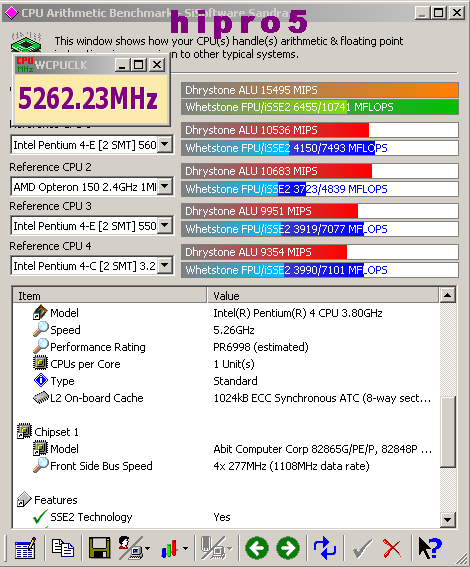Select the Performance Rating magnifier icon
This screenshot has height=567, width=470.
coord(40,346)
